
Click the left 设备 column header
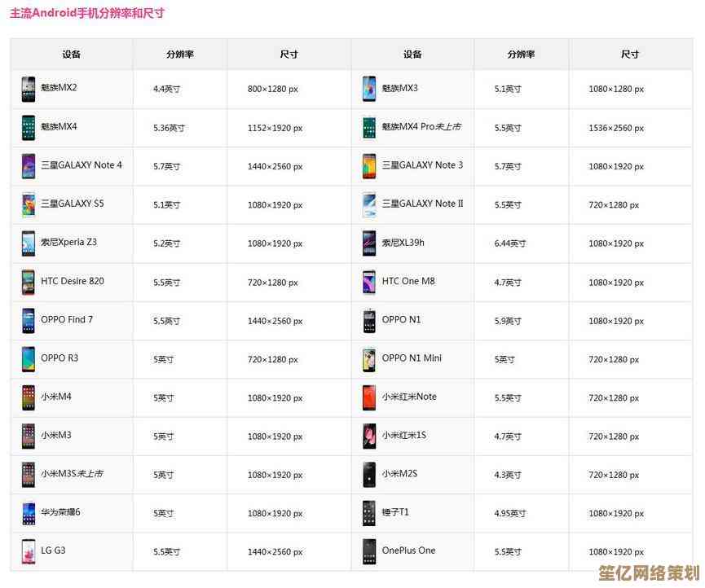click(72, 55)
